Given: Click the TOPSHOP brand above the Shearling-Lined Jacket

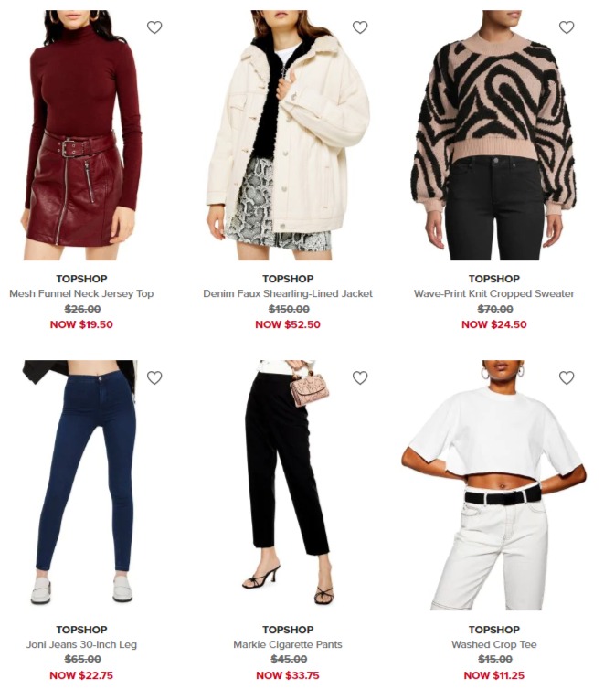Looking at the screenshot, I should pos(288,279).
